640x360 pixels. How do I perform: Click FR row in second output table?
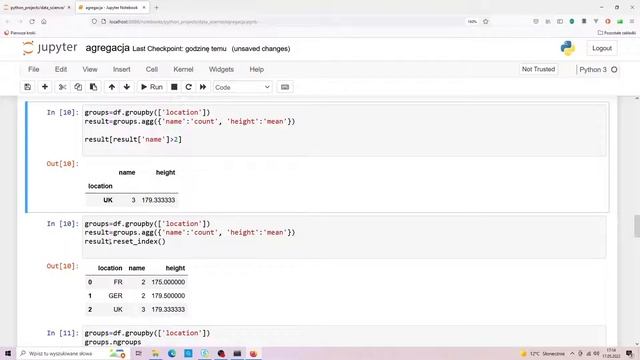point(136,282)
